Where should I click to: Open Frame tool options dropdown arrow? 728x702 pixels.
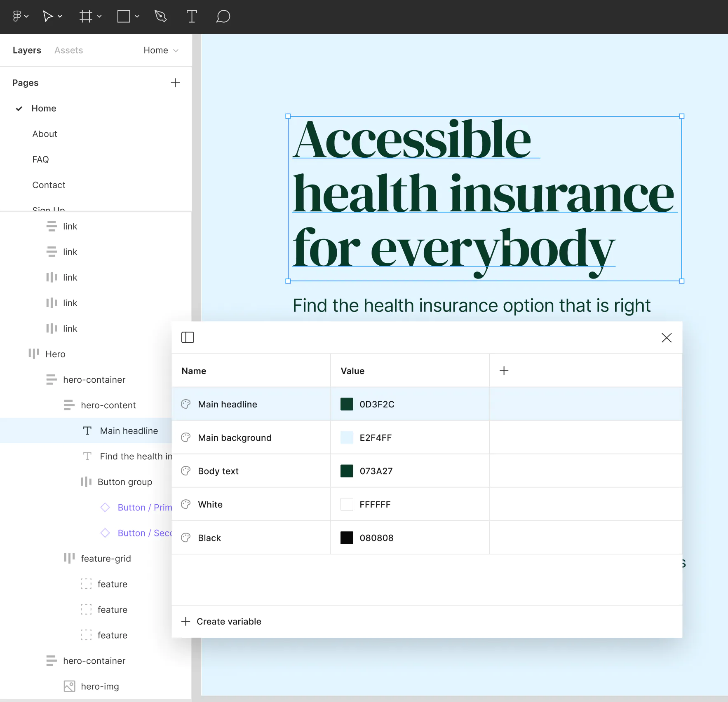coord(99,16)
